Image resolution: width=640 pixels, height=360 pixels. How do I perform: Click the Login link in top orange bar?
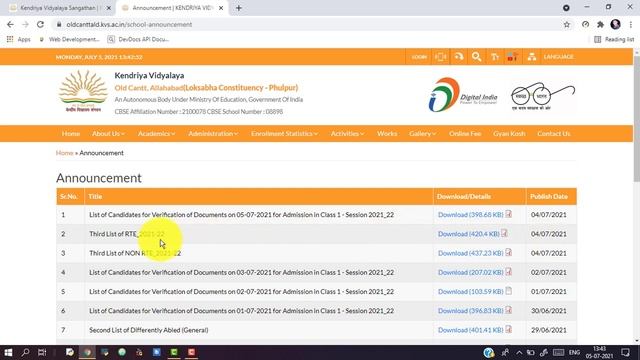419,57
